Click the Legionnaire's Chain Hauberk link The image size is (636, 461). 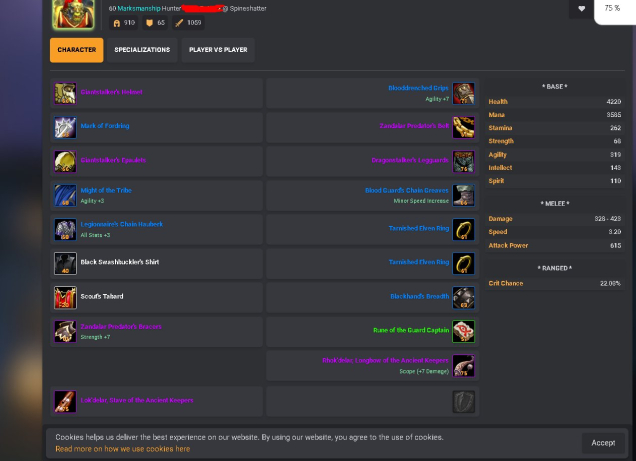[122, 224]
